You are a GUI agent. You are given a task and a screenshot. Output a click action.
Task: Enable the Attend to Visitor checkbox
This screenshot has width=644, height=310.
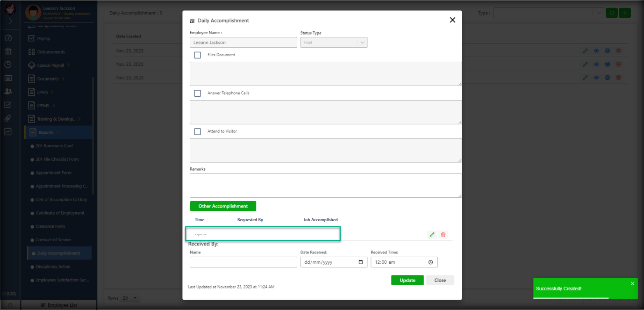click(198, 131)
